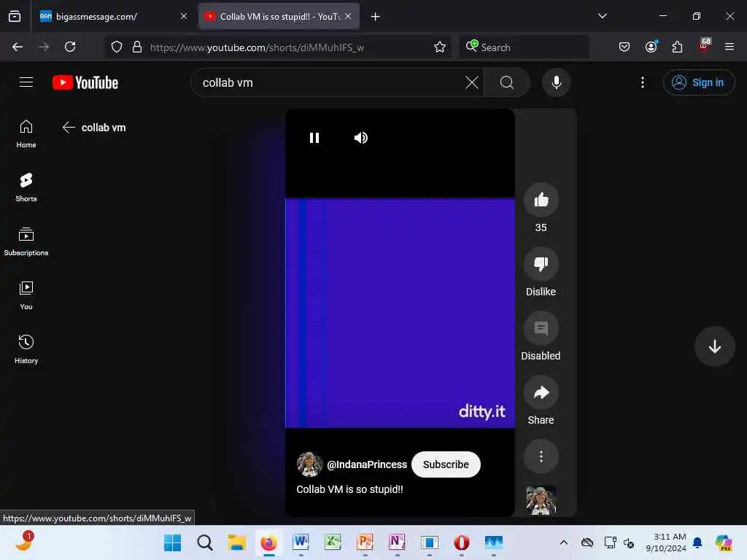Open clock showing 3:11 AM
This screenshot has width=747, height=560.
665,542
